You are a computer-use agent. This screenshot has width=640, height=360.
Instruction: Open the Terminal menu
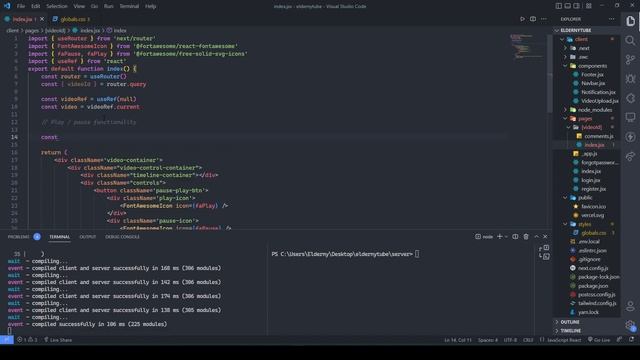129,6
